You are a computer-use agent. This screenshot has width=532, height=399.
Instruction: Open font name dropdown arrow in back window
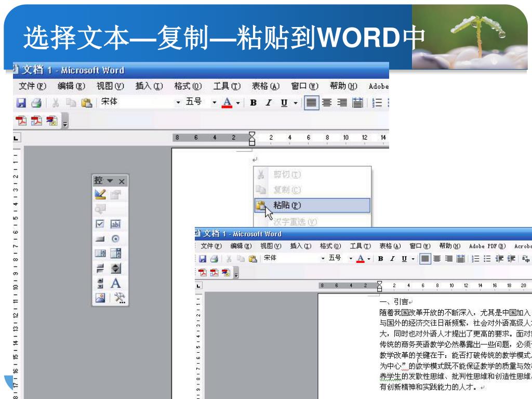pos(178,102)
